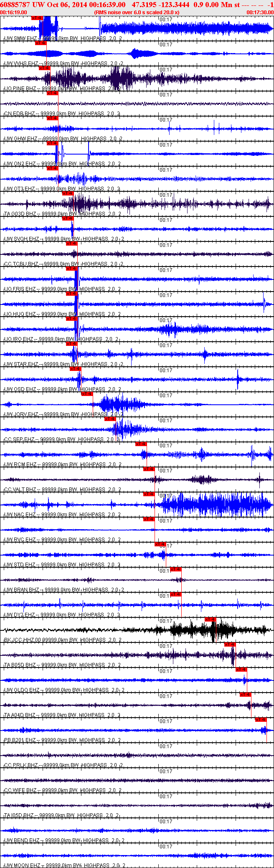Click the UW GHW EHZ station label

pyautogui.click(x=63, y=139)
